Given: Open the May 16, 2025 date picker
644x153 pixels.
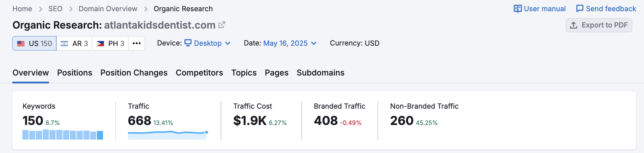Looking at the screenshot, I should 290,43.
